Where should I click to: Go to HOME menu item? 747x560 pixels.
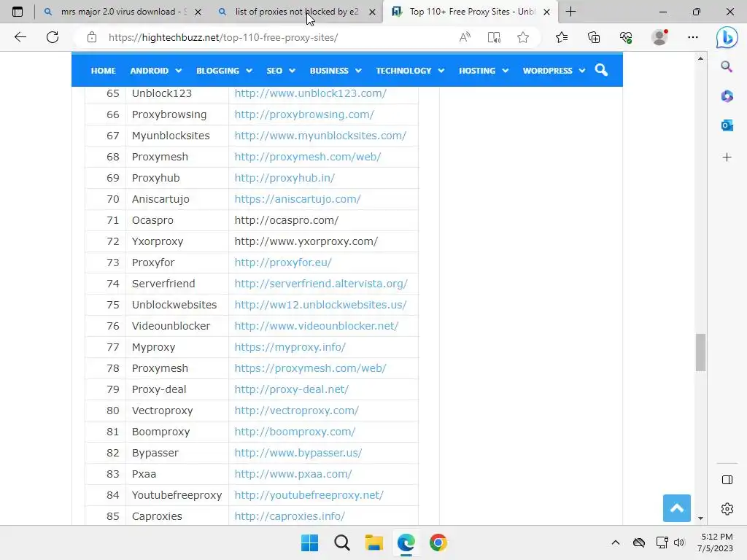[x=104, y=71]
